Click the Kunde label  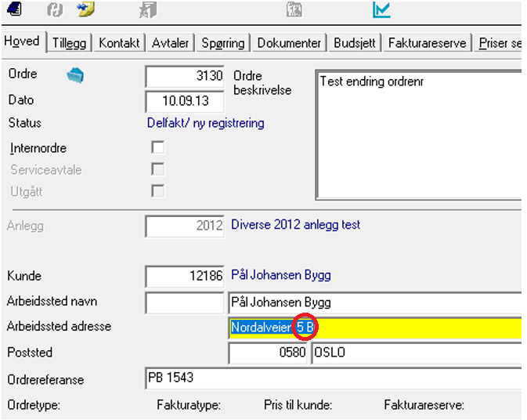click(x=24, y=276)
